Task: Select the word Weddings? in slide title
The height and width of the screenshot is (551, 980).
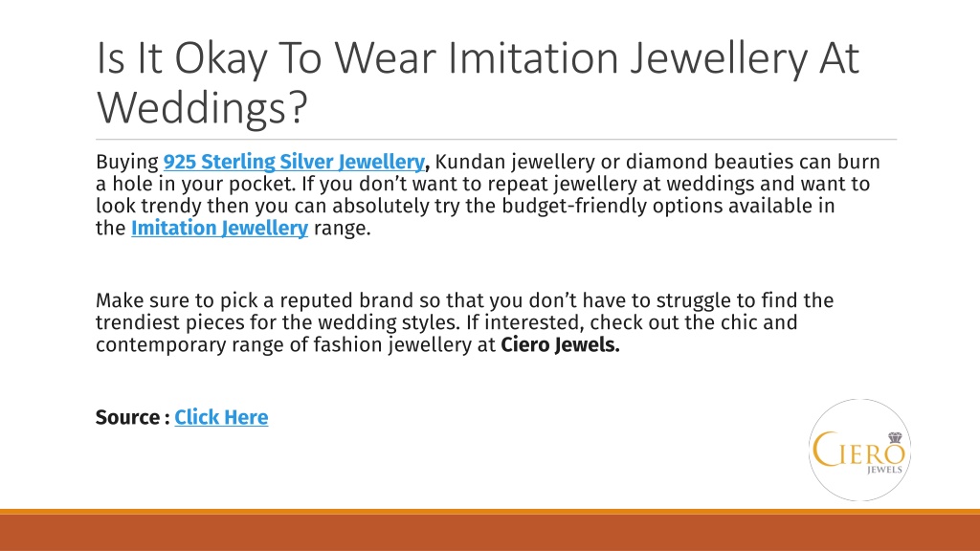Action: (x=203, y=107)
